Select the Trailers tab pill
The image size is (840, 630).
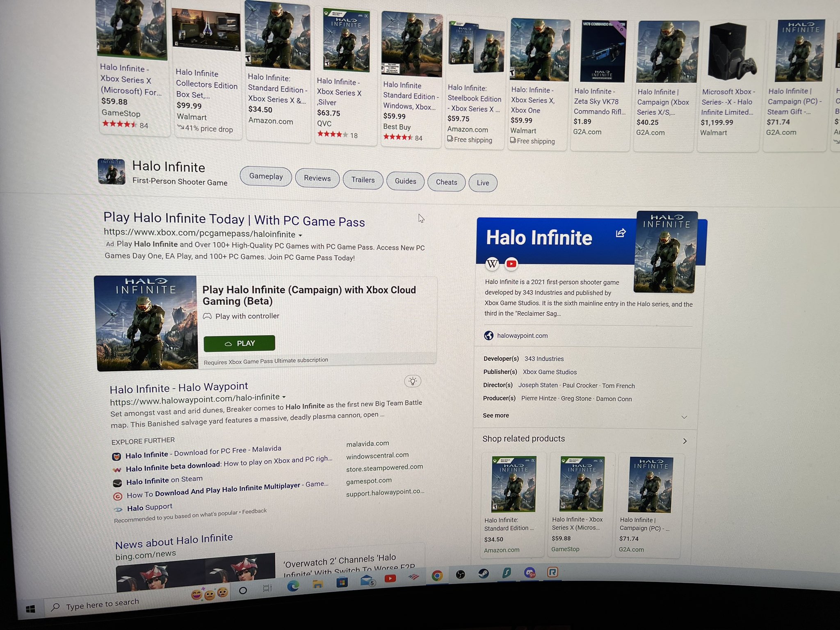click(363, 180)
